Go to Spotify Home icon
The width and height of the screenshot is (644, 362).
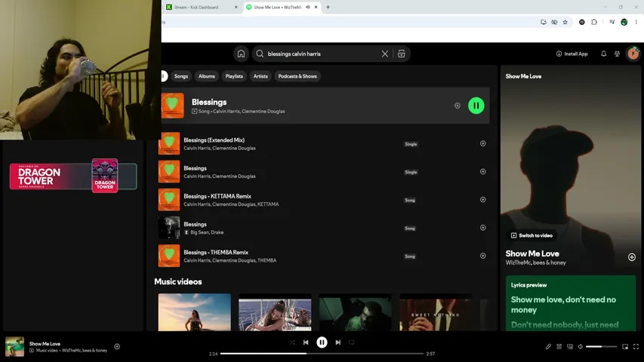241,54
